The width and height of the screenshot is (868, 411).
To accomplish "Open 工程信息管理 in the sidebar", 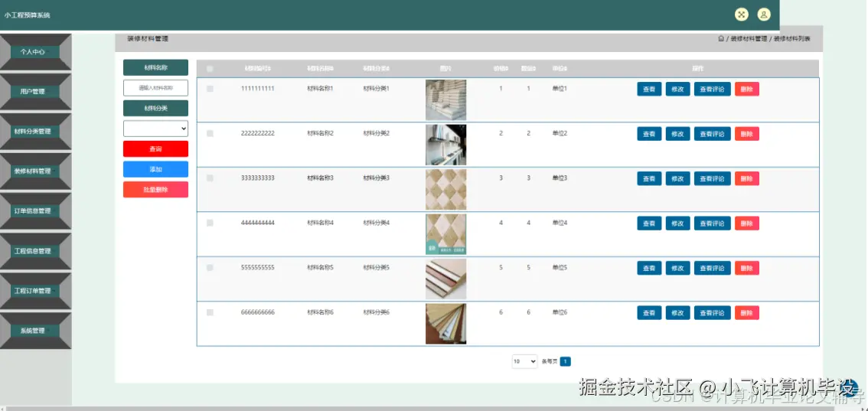I will point(35,251).
